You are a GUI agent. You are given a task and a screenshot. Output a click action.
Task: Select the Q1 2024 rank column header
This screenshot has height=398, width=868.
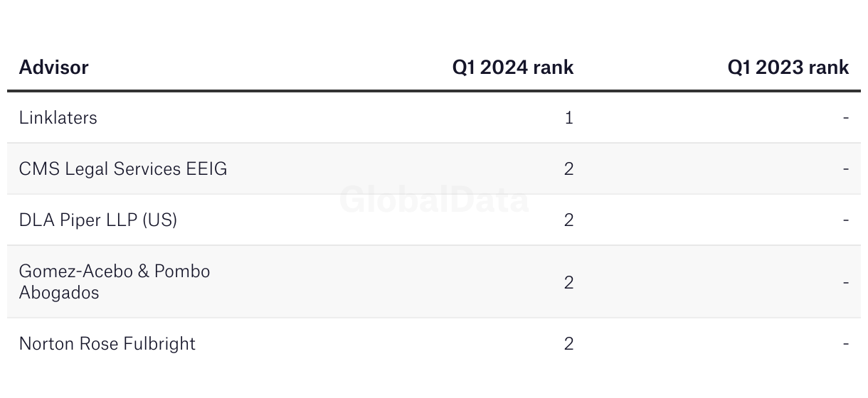click(513, 68)
